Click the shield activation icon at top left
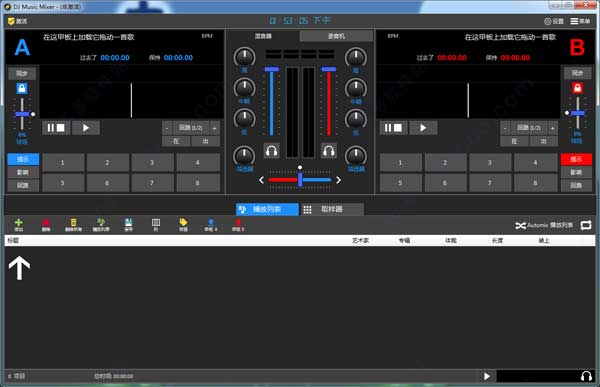600x387 pixels. point(17,21)
